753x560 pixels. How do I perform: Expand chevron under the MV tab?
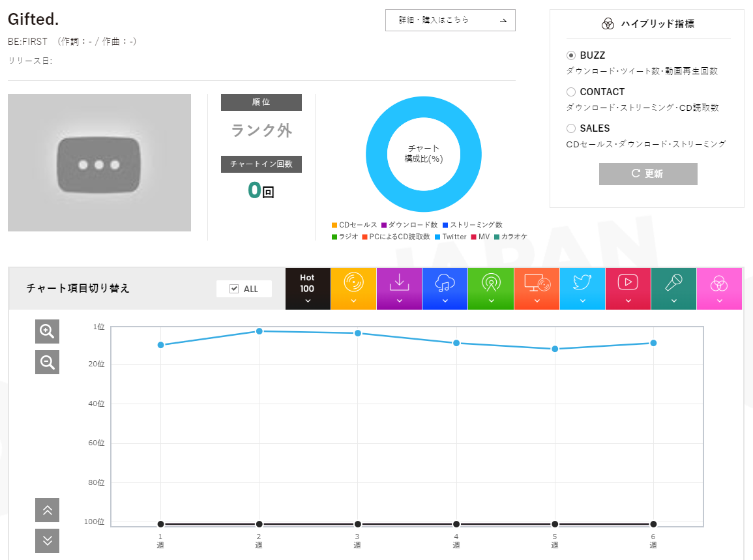point(628,301)
